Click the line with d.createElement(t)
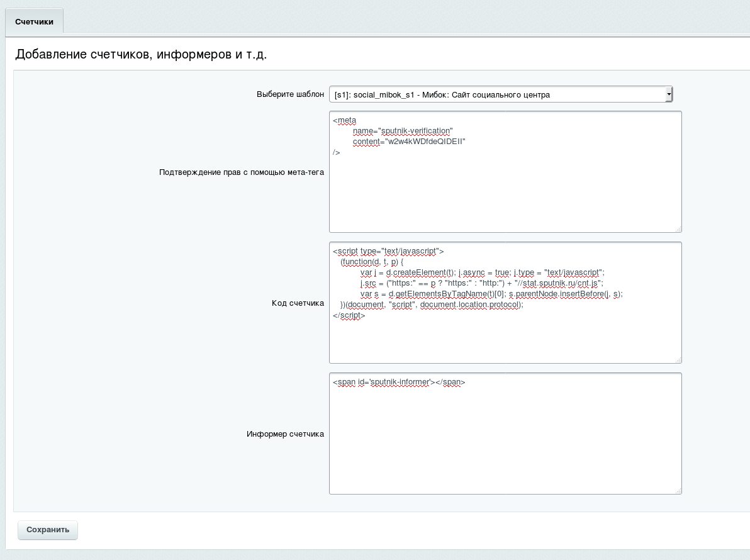The width and height of the screenshot is (750, 560). click(x=482, y=272)
